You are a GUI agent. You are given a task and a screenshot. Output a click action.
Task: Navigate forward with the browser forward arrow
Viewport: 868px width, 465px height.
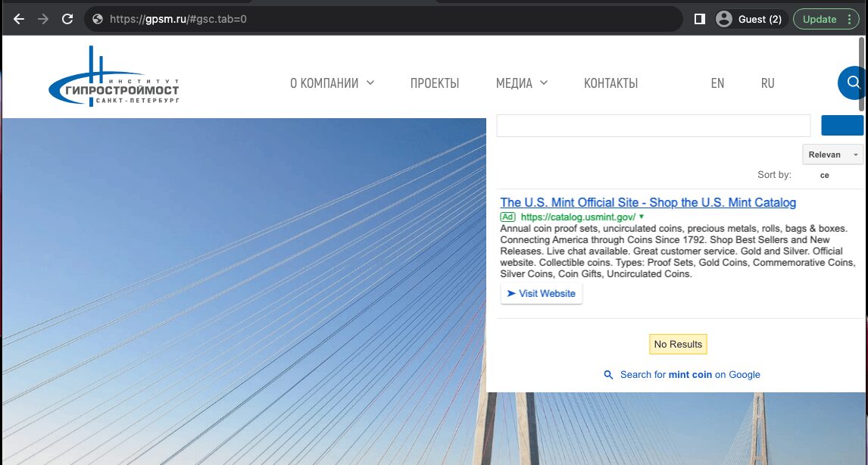tap(44, 19)
